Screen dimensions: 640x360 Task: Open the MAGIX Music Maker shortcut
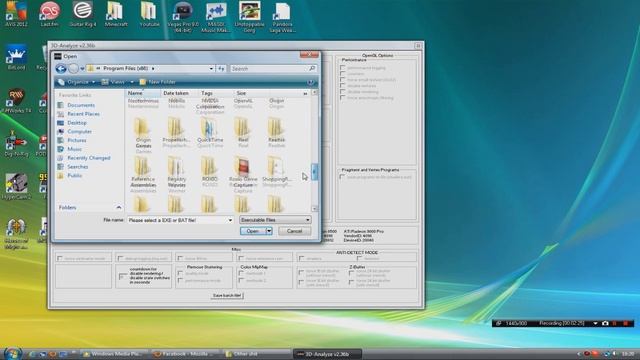click(216, 16)
